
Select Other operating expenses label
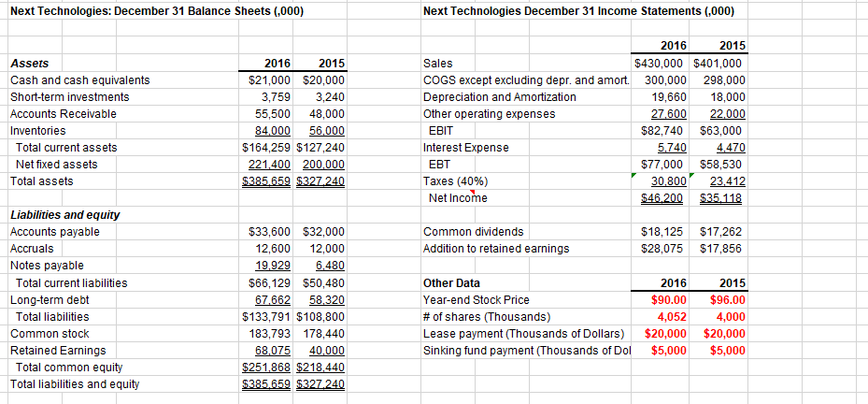[489, 114]
